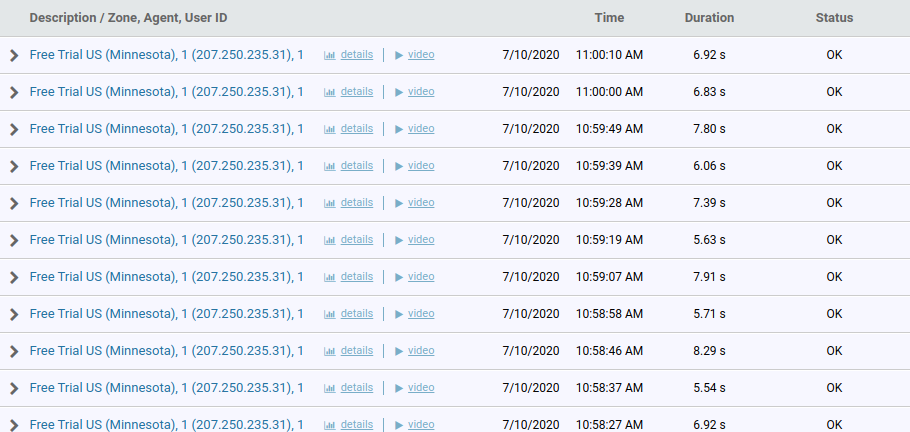Click the Status column header
This screenshot has height=432, width=910.
(x=834, y=18)
